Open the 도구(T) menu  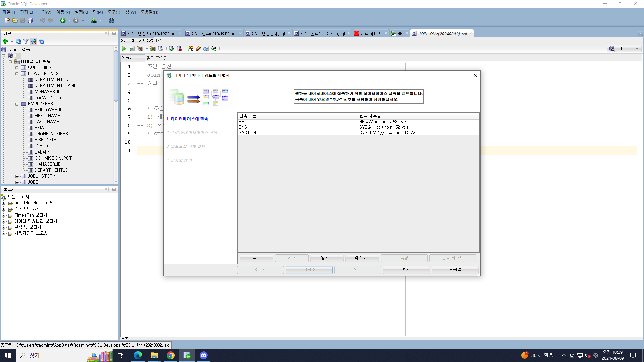tap(114, 12)
